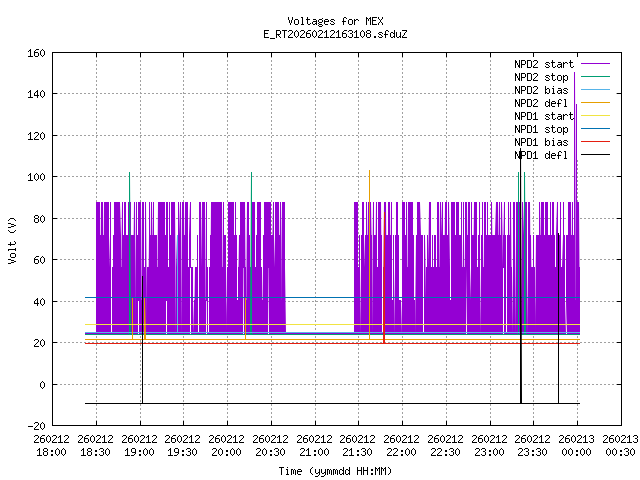This screenshot has width=640, height=480.
Task: Click the -20 tick label on y-axis
Action: pyautogui.click(x=34, y=426)
